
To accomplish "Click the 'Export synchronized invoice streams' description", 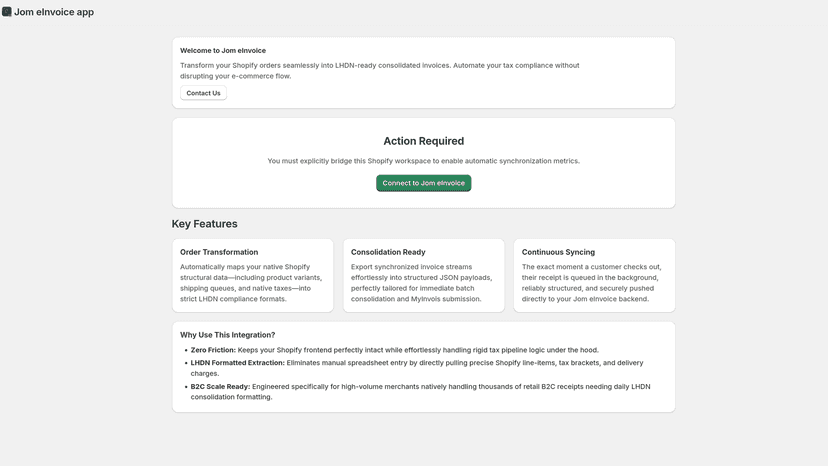I will 421,283.
